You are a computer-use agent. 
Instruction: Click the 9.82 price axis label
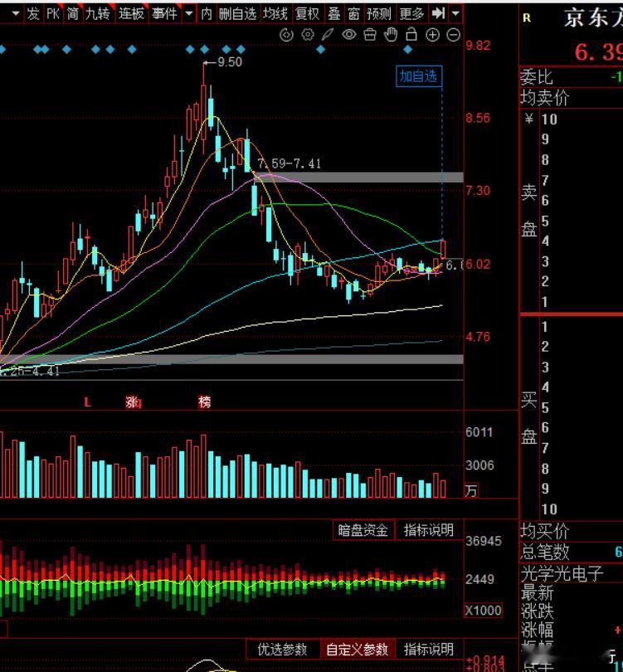(x=478, y=46)
